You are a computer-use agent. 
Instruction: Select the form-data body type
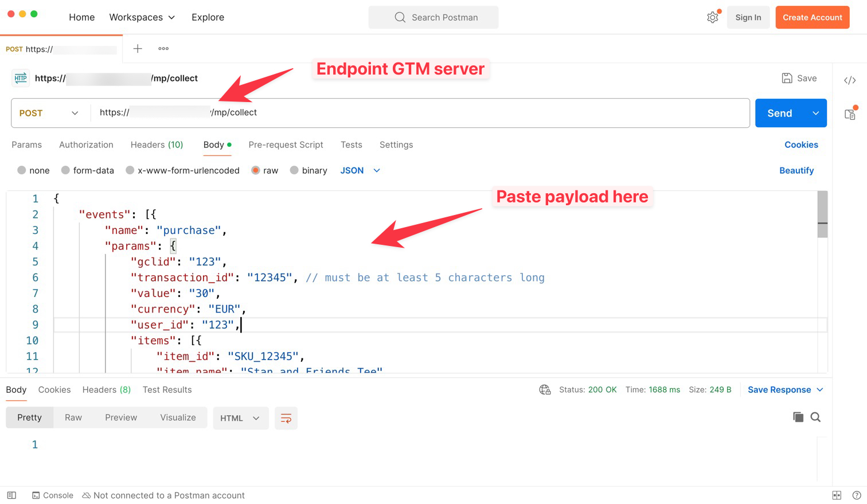tap(65, 170)
